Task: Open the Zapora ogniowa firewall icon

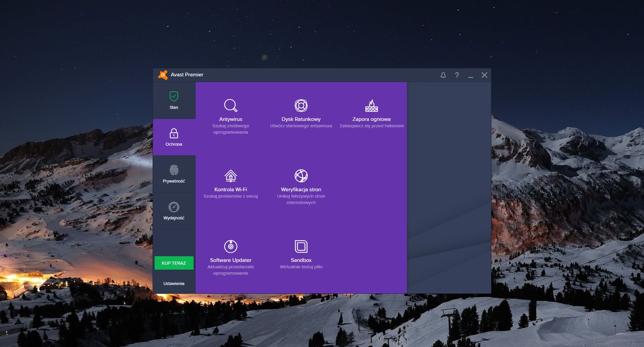Action: (x=371, y=105)
